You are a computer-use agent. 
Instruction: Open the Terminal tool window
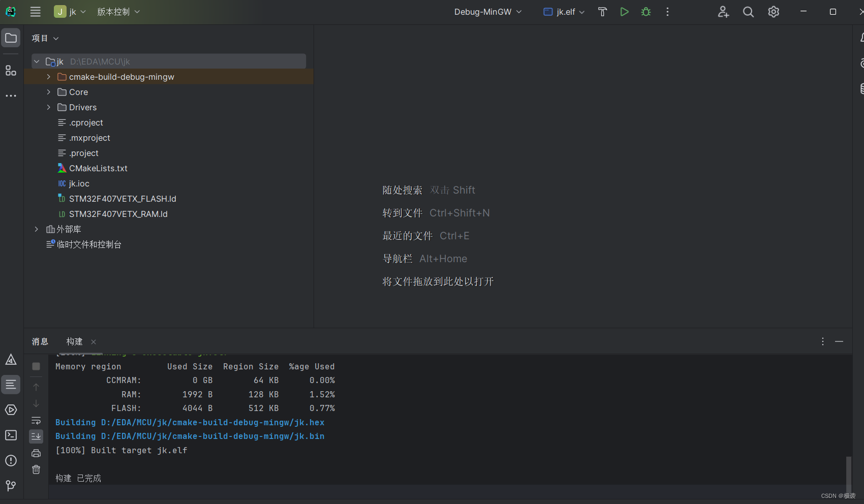pyautogui.click(x=11, y=435)
